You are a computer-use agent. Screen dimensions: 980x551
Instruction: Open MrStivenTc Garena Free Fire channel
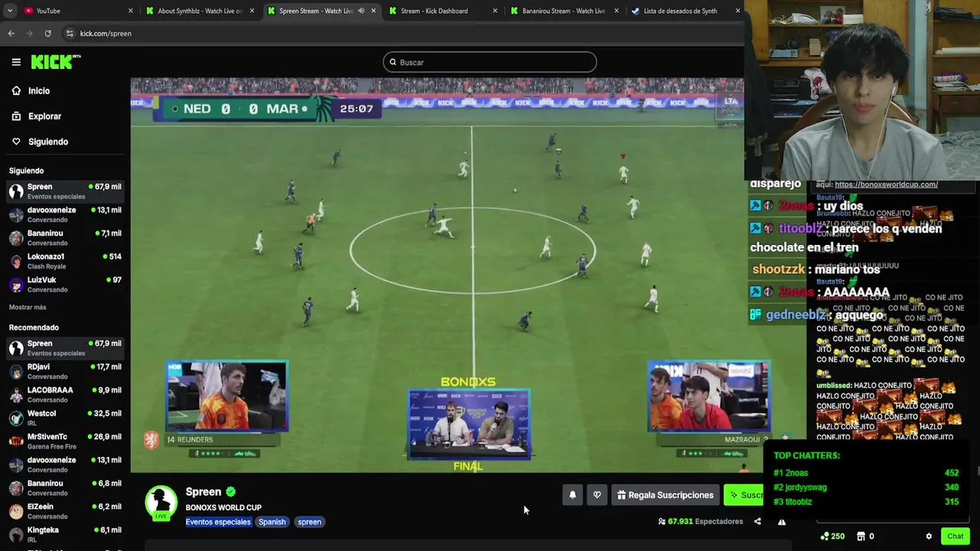point(64,441)
